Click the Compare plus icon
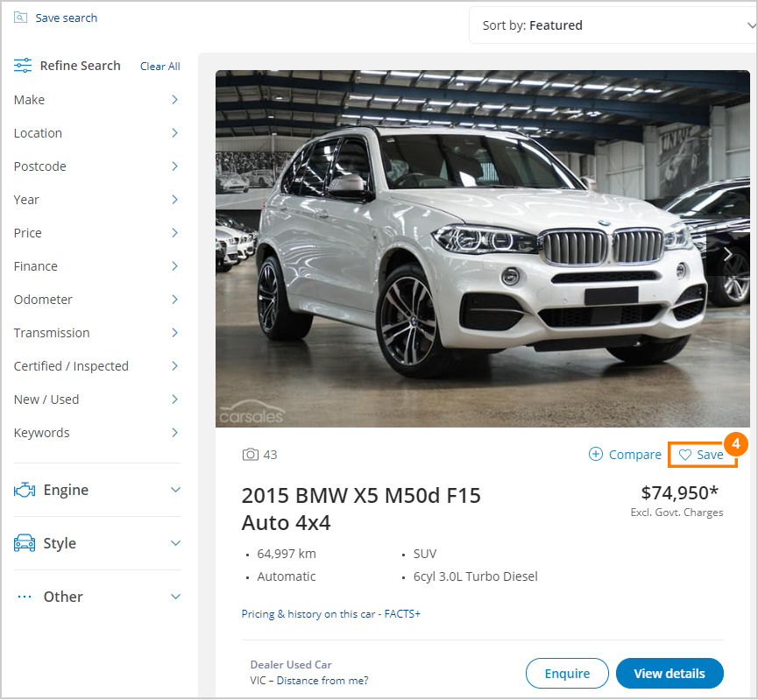 coord(596,454)
